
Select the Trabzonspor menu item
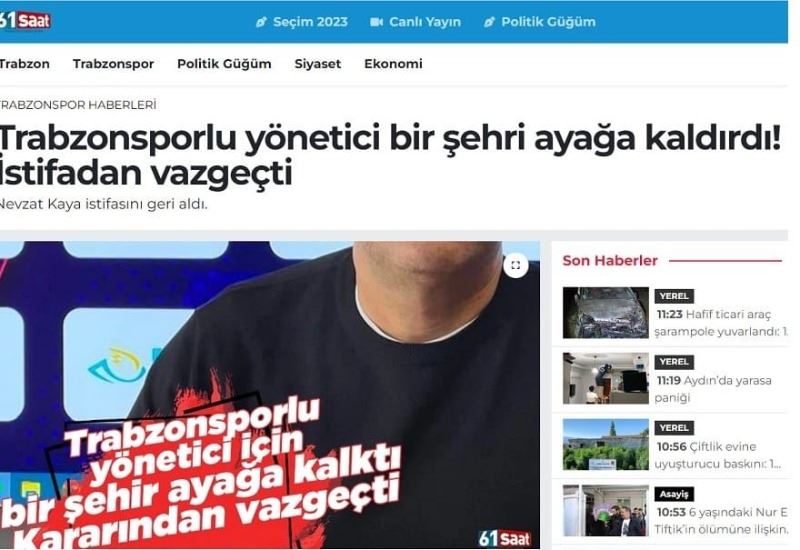click(x=113, y=64)
